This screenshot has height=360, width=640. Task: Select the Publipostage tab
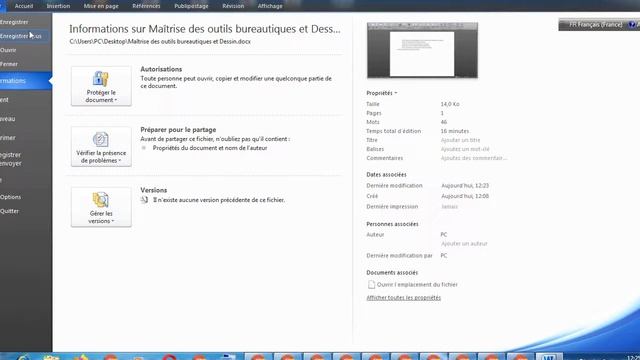click(x=191, y=6)
